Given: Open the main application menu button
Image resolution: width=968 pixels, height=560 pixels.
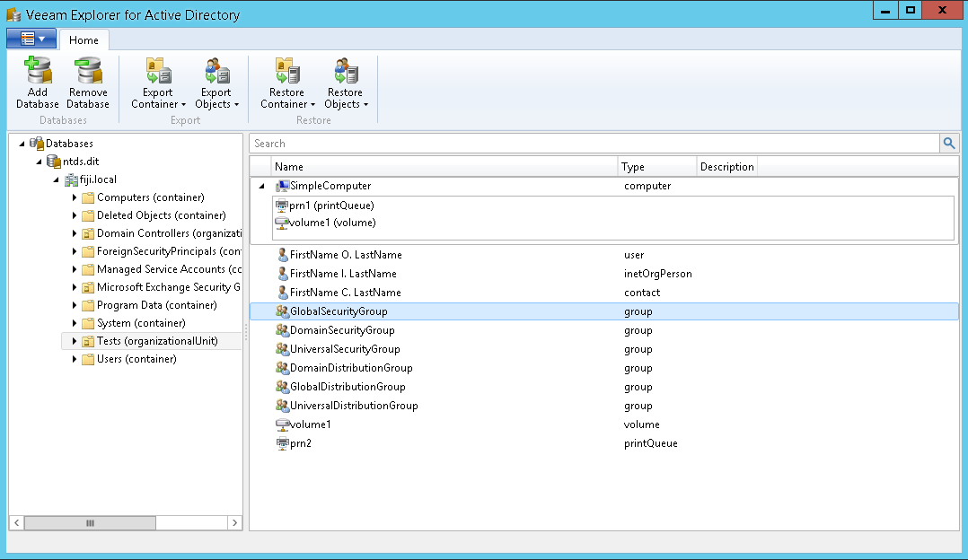Looking at the screenshot, I should (30, 39).
